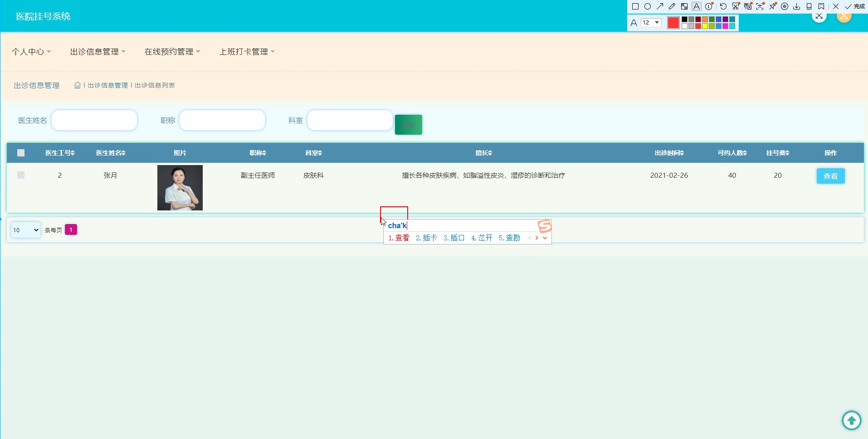Focus the 医生姓名 search field

(x=94, y=120)
